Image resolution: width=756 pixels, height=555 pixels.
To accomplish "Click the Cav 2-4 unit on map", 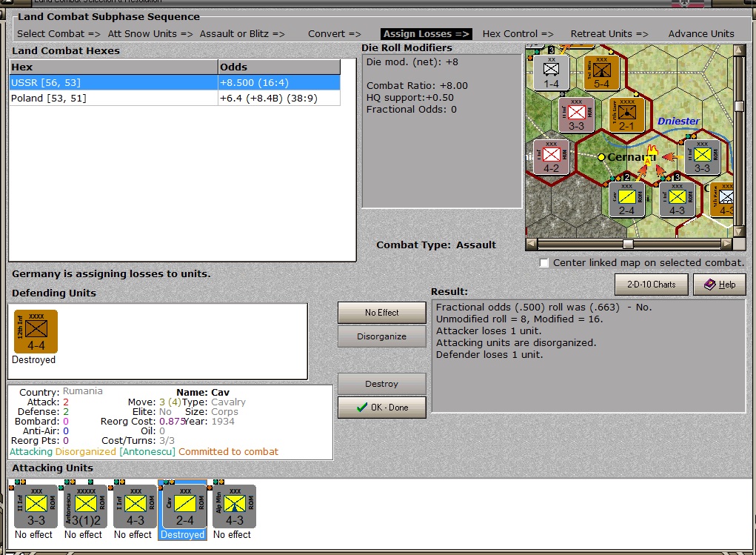I will 626,199.
